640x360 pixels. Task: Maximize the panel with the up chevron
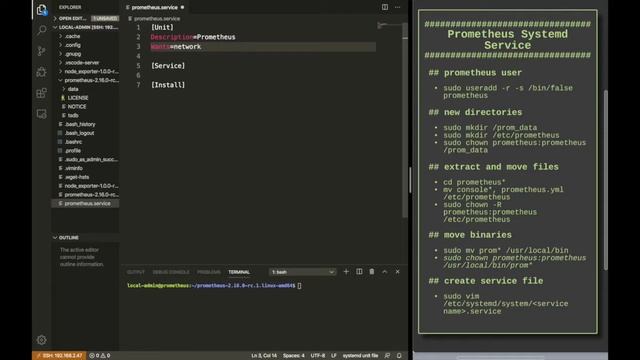click(x=384, y=271)
